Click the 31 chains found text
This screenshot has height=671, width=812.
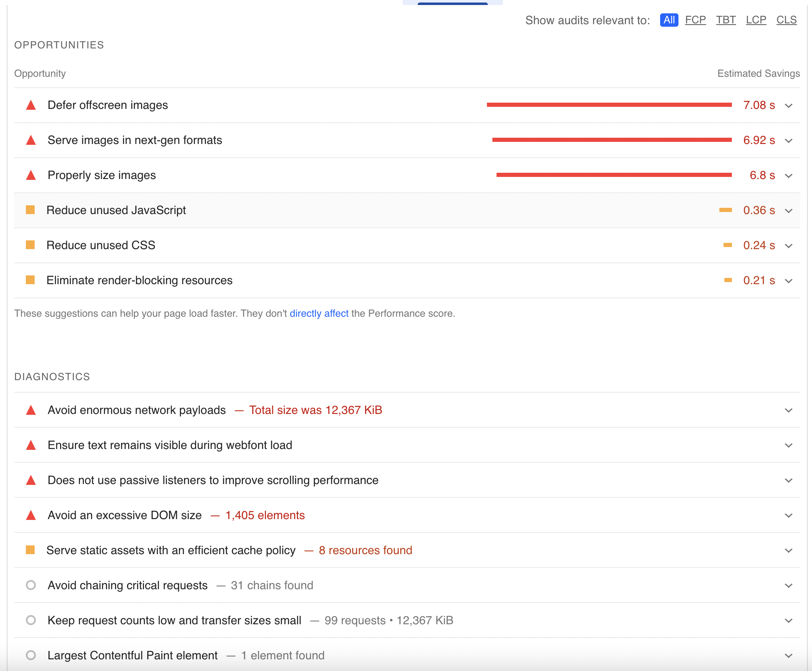[x=272, y=585]
